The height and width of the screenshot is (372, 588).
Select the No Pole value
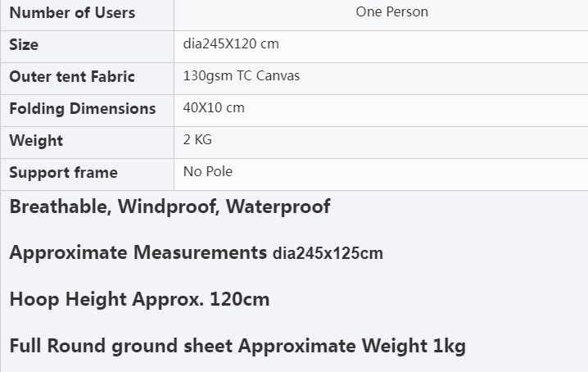(208, 171)
